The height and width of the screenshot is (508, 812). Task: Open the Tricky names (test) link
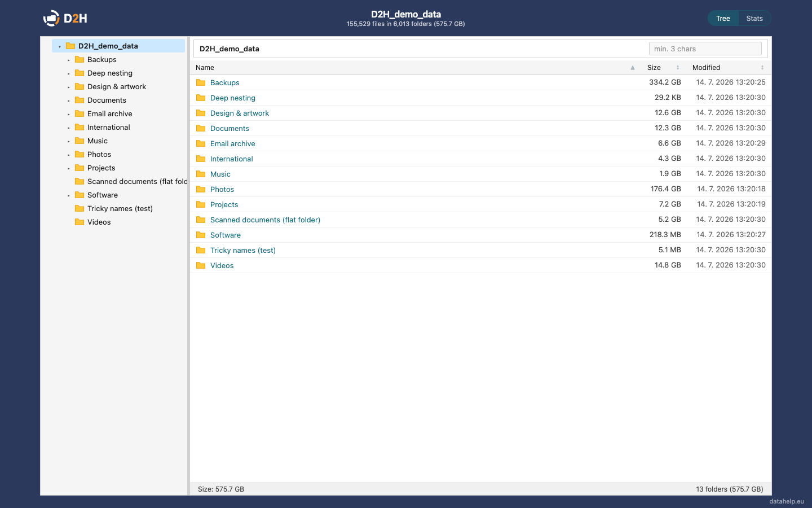click(243, 250)
